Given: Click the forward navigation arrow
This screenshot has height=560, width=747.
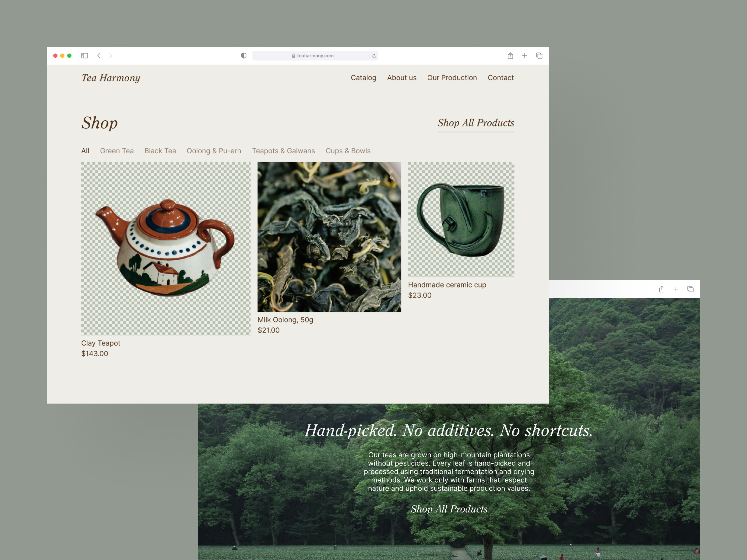Looking at the screenshot, I should point(111,56).
